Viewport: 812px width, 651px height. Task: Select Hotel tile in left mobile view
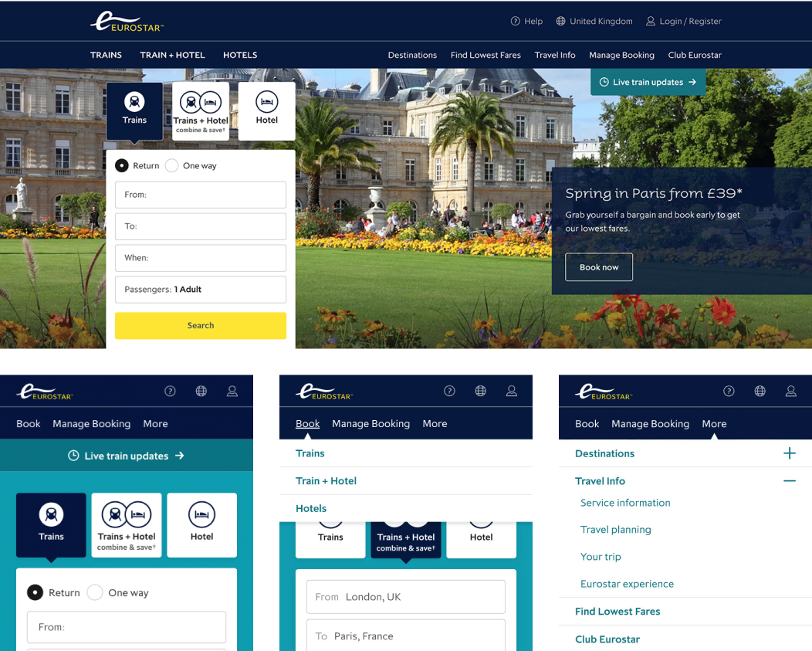click(202, 525)
